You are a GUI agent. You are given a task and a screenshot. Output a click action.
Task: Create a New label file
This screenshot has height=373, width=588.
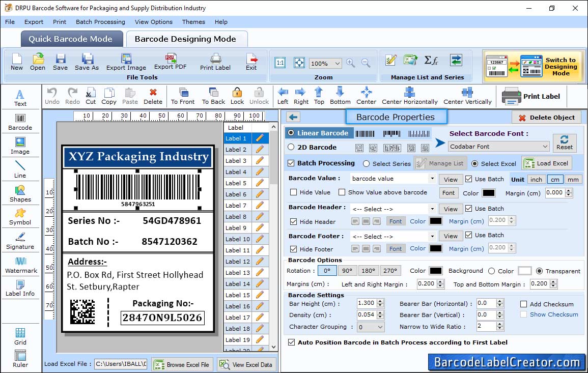(x=16, y=62)
